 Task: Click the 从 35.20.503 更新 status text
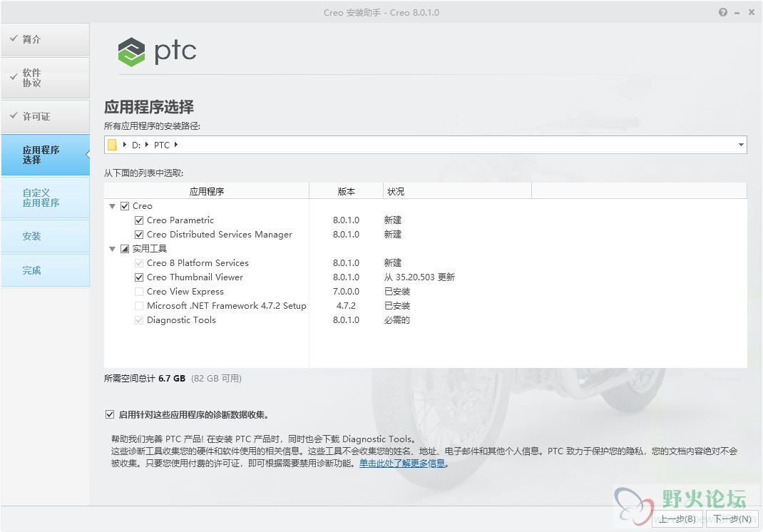click(x=419, y=277)
